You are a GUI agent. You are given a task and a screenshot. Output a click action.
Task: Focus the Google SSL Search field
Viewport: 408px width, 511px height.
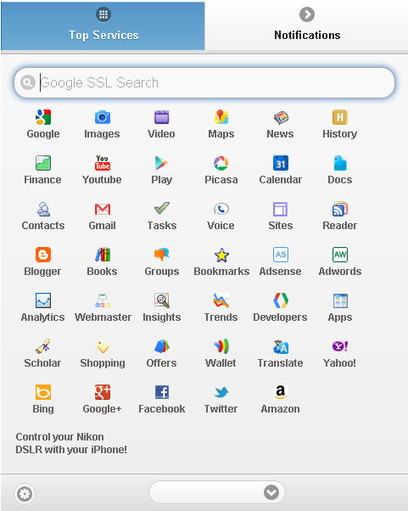point(204,83)
